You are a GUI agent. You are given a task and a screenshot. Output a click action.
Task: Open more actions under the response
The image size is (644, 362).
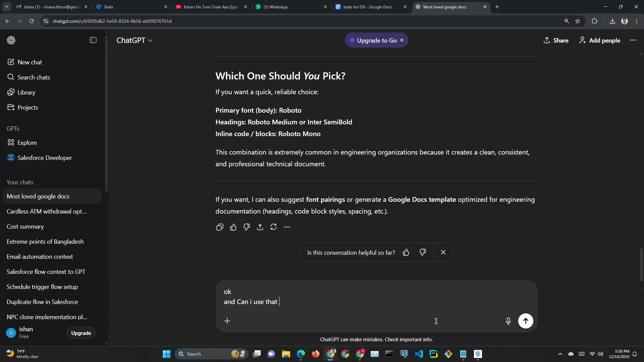[x=287, y=228]
